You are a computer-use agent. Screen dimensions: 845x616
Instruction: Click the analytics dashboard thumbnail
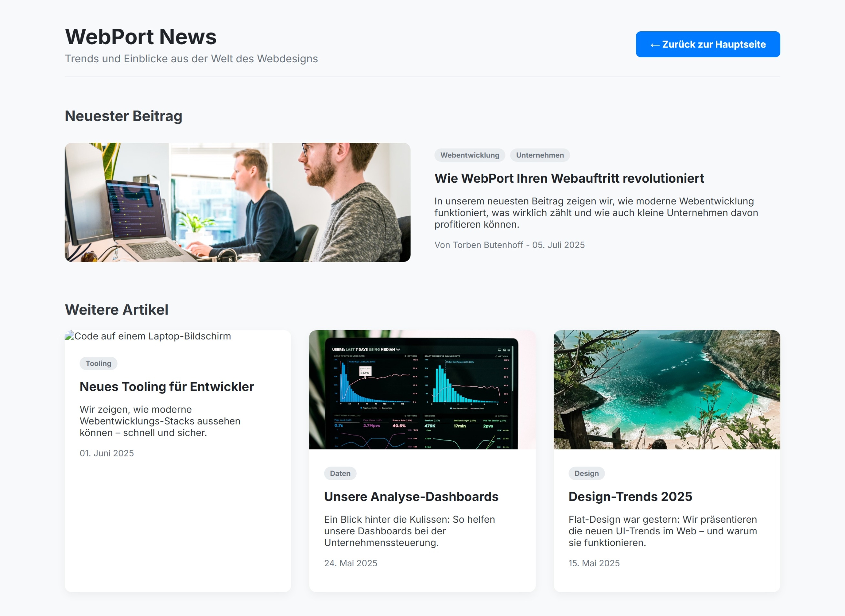[422, 390]
